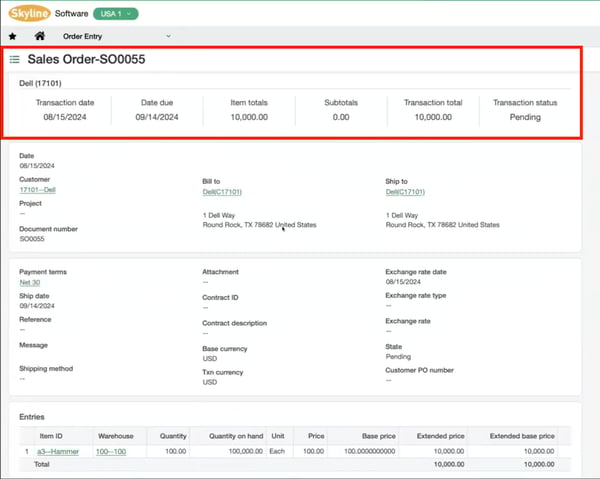Click Bill to address 1 Dell Way

click(219, 215)
